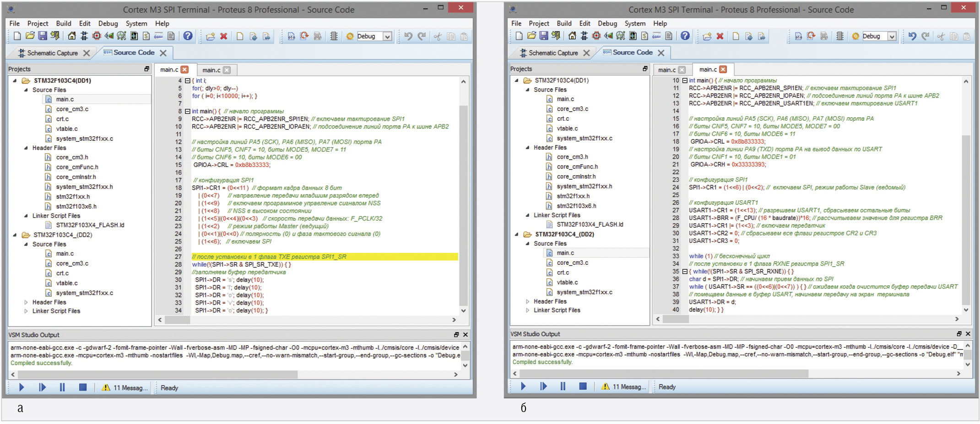The width and height of the screenshot is (980, 424).
Task: Select STM32F103X4_FLASH.ld in right window tree
Action: 590,225
